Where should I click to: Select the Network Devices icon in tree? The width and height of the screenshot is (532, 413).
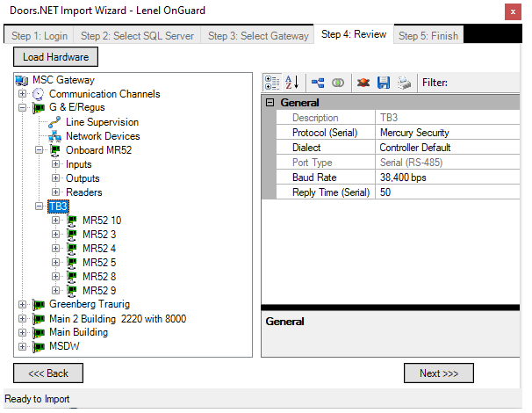coord(54,136)
